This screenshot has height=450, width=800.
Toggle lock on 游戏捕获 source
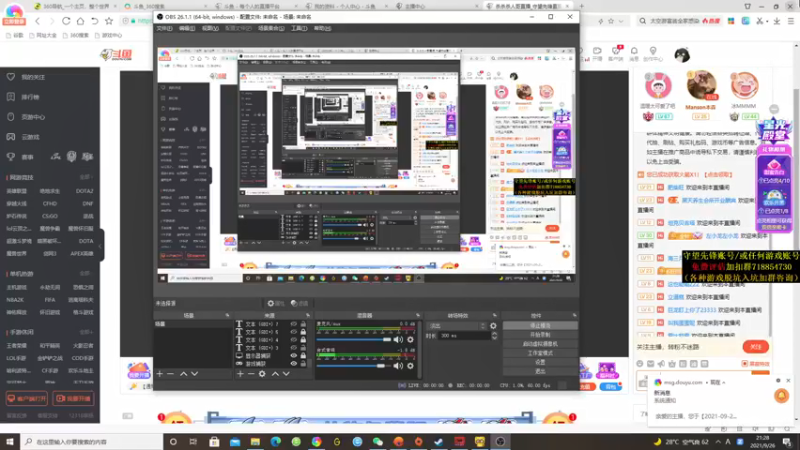(303, 364)
